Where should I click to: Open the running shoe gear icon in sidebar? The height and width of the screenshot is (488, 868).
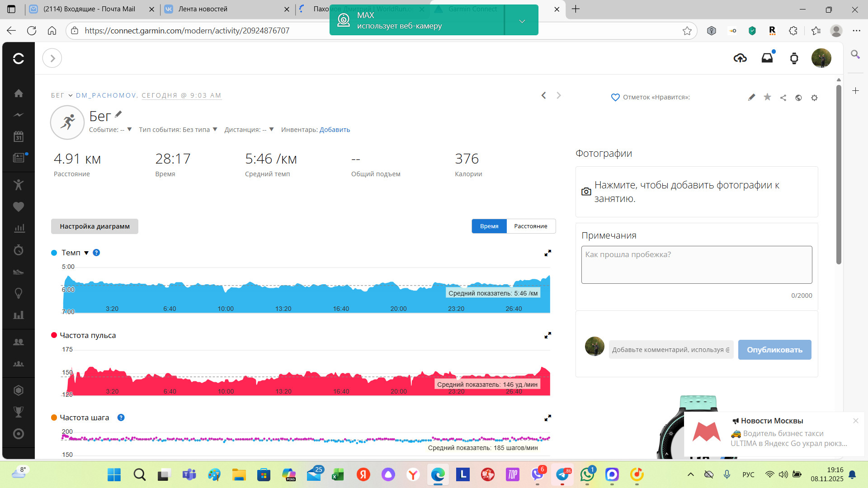point(19,272)
